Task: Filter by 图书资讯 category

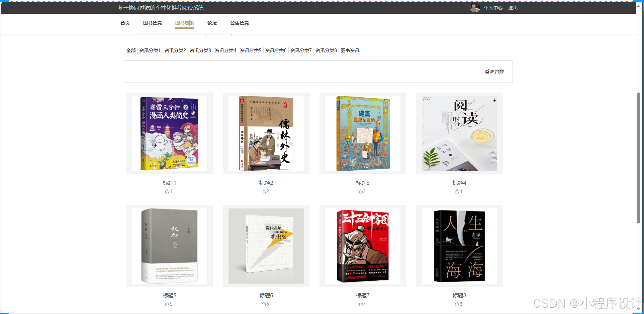Action: [350, 50]
